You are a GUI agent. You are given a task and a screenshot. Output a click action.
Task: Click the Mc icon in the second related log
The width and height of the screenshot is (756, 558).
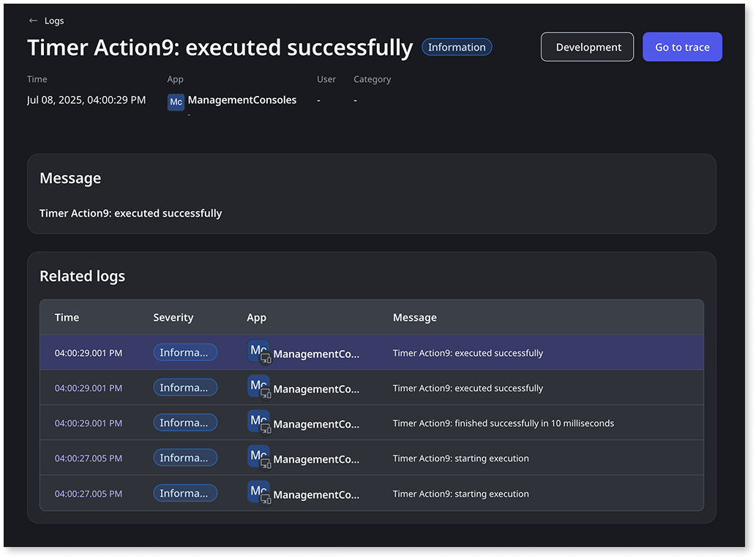[258, 386]
